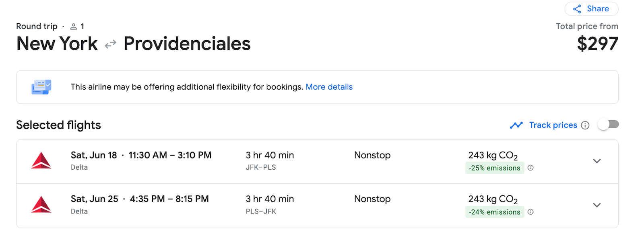The width and height of the screenshot is (644, 234).
Task: Open the Round trip selector
Action: coord(37,26)
